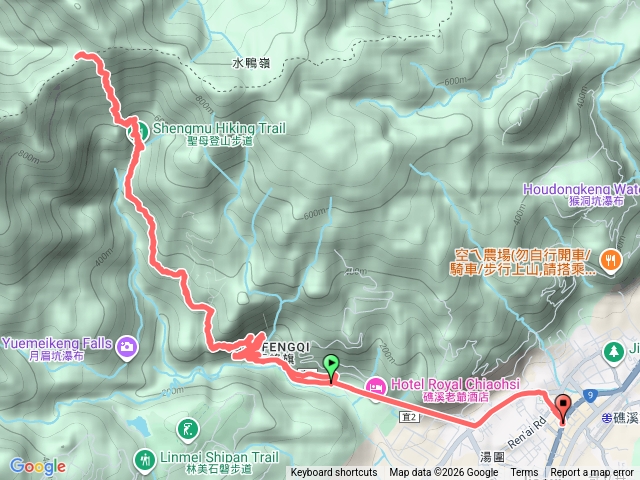Screen dimensions: 640x480
Task: Open the Yuemeikeng Falls camera pin
Action: (x=127, y=347)
